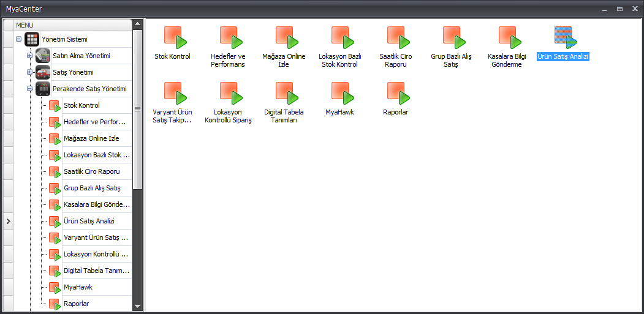644x314 pixels.
Task: Click the MENU column header
Action: (x=73, y=25)
